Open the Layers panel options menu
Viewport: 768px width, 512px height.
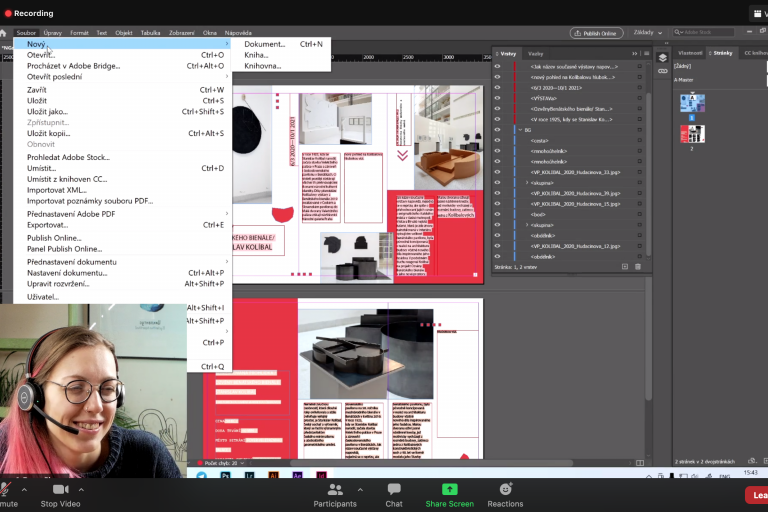tap(646, 54)
